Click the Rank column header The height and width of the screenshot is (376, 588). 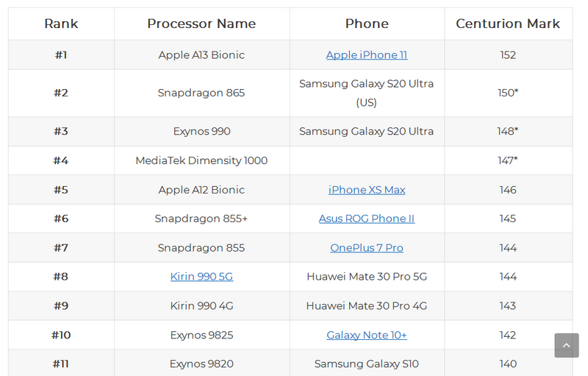61,24
